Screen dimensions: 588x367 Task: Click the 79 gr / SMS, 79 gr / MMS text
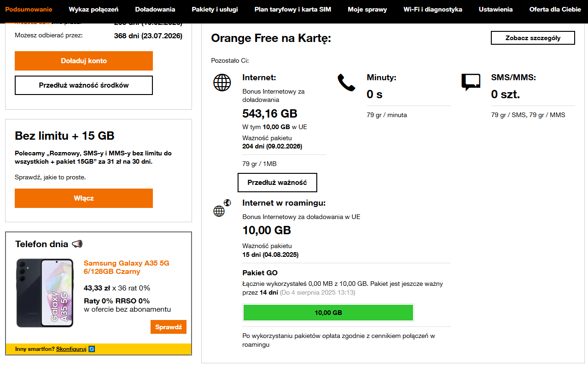(x=528, y=115)
